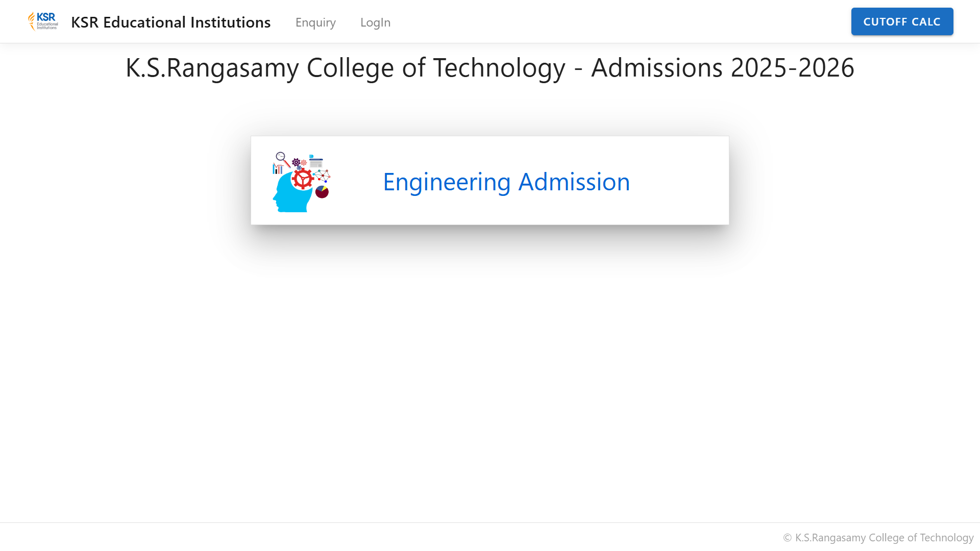The height and width of the screenshot is (551, 980).
Task: Click the small purple gear graphic
Action: tap(296, 162)
